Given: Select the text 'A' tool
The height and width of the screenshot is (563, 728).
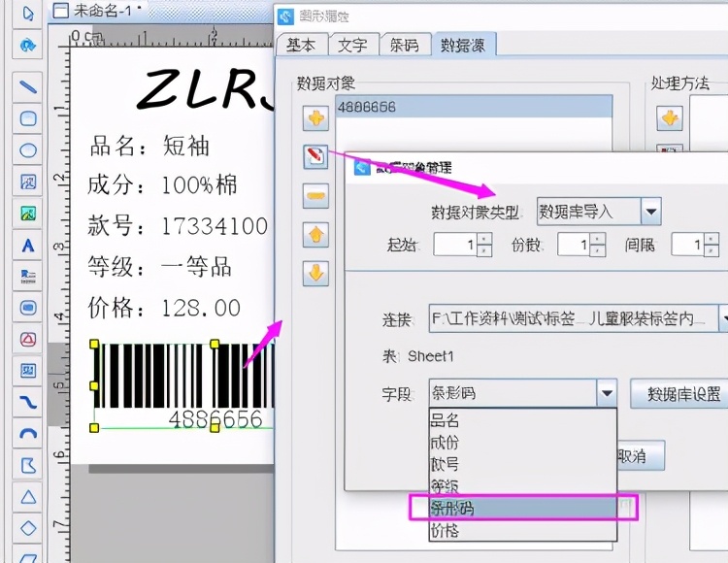Looking at the screenshot, I should coord(28,245).
